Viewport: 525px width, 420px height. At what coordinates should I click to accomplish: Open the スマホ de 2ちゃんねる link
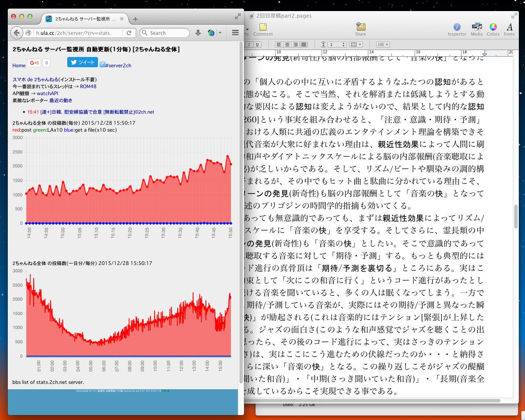(x=35, y=80)
